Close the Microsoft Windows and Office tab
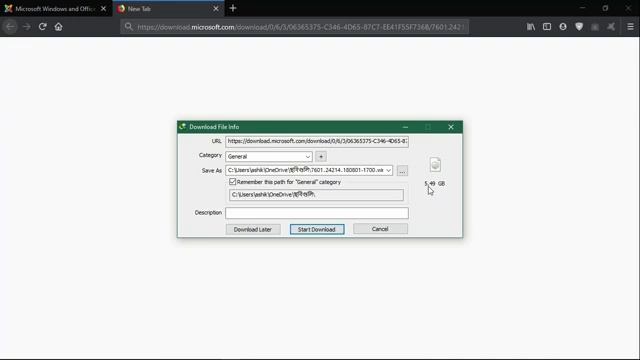This screenshot has height=360, width=640. (x=103, y=9)
